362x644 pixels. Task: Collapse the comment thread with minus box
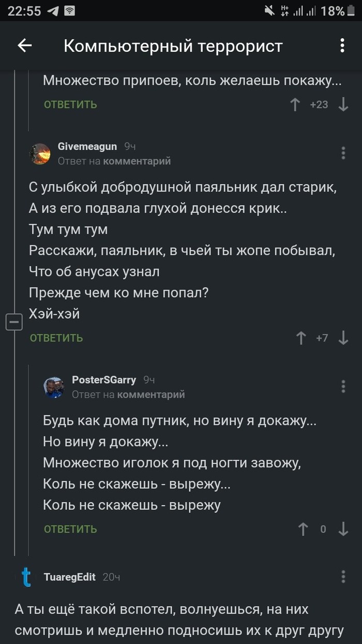pyautogui.click(x=14, y=322)
